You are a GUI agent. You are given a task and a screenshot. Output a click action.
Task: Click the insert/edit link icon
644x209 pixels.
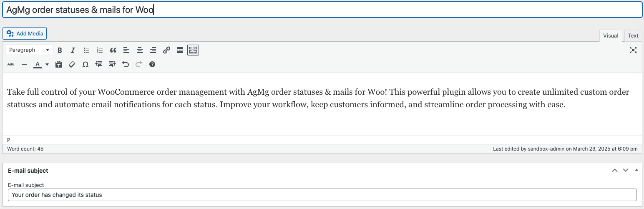click(166, 50)
